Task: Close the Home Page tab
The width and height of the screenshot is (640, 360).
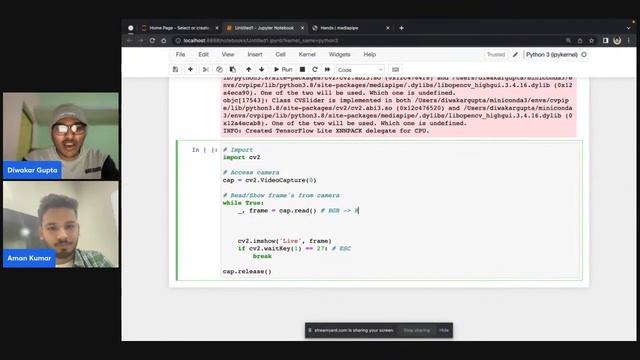Action: coord(217,28)
